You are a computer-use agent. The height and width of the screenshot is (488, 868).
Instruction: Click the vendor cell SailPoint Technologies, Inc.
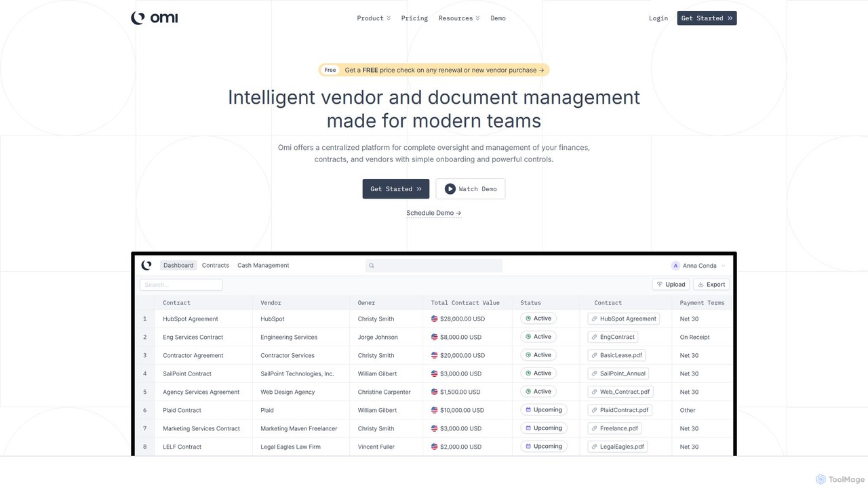click(297, 373)
